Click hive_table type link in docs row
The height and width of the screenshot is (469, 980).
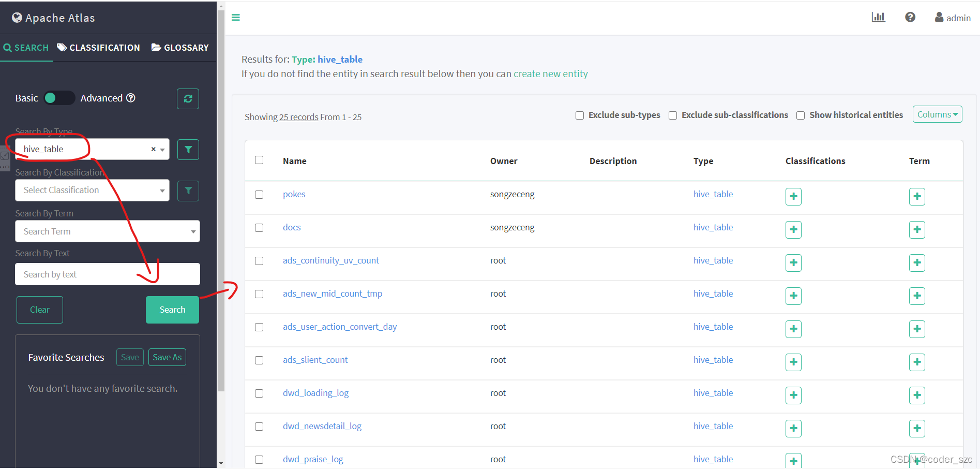(x=713, y=227)
